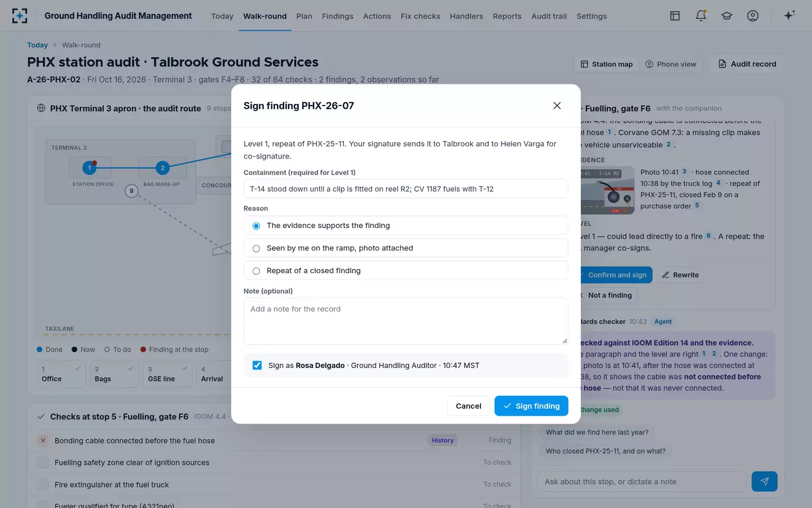812x508 pixels.
Task: Click the Today breadcrumb link
Action: 37,45
